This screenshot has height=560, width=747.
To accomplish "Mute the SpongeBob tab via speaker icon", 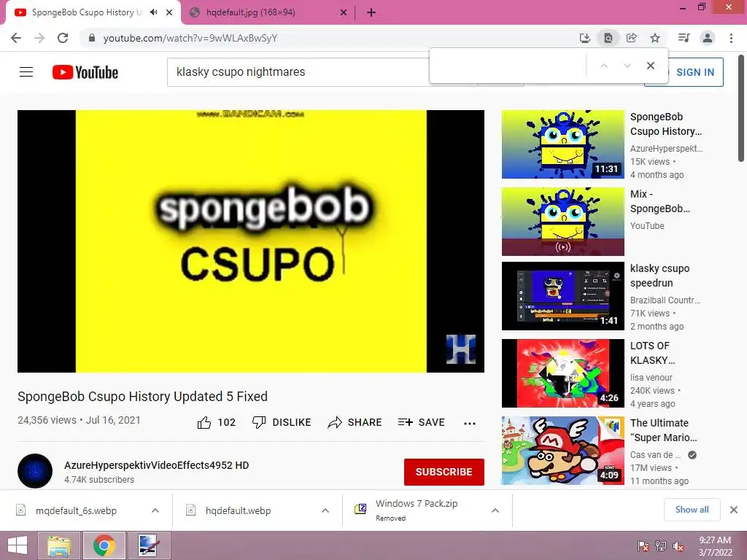I will [153, 12].
